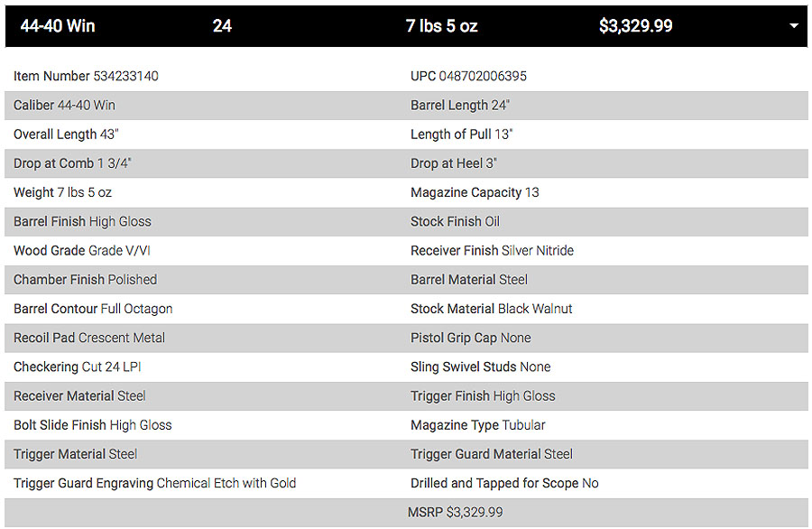Image resolution: width=812 pixels, height=529 pixels.
Task: Click the 7 lbs 5 oz header weight
Action: coord(441,26)
